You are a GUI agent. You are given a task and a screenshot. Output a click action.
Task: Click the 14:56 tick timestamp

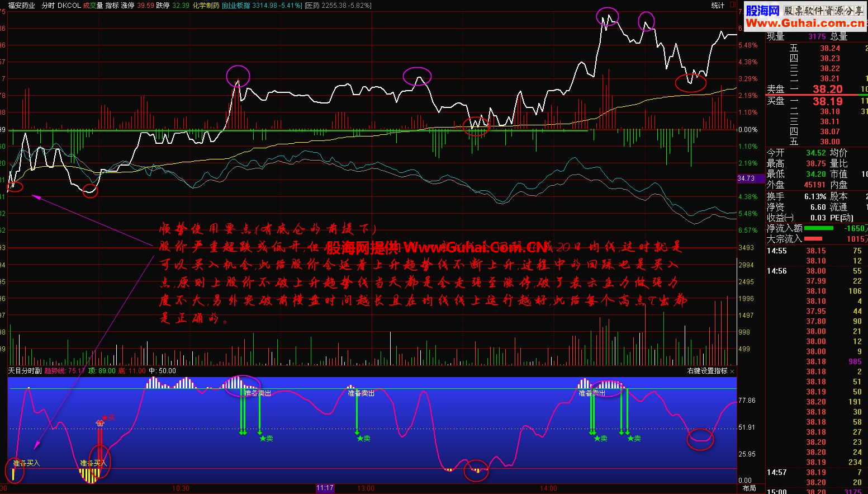[x=777, y=271]
